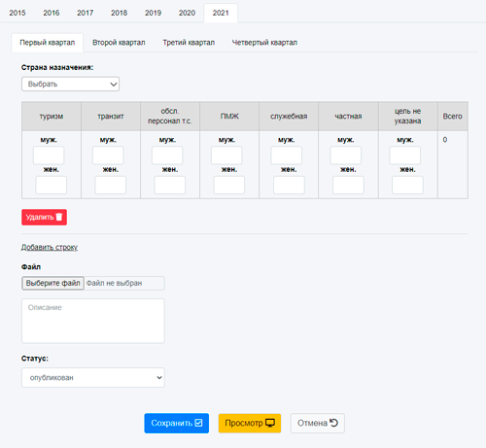The height and width of the screenshot is (448, 486).
Task: Click the ПМЖ муж. input field
Action: click(x=226, y=155)
